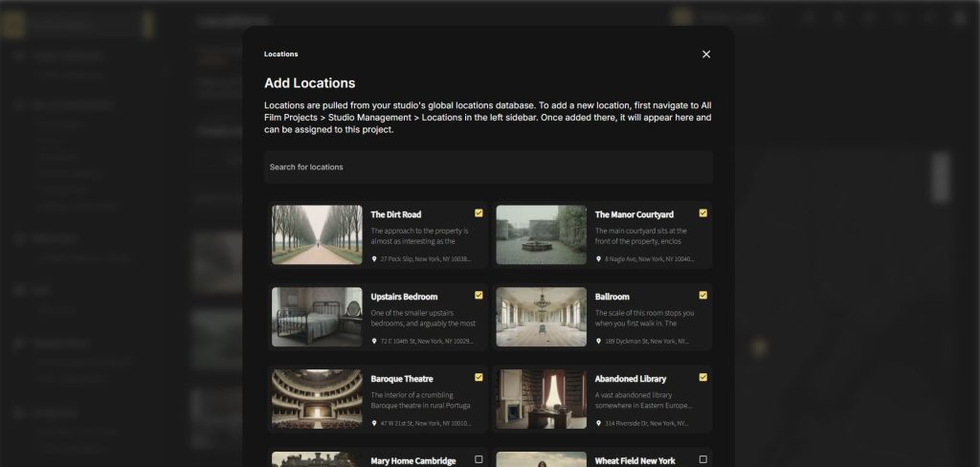The image size is (980, 467).
Task: Click the small Locations dialog label
Action: (280, 55)
